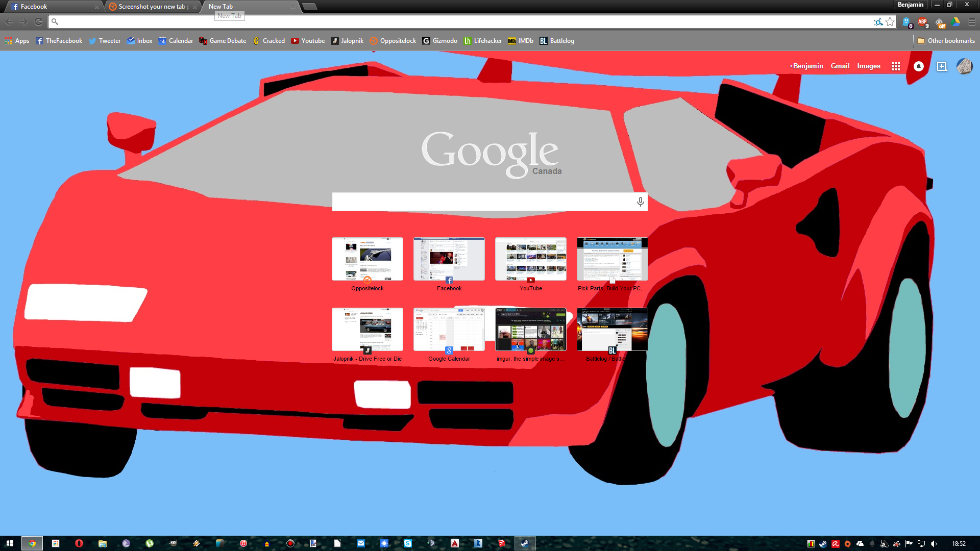The height and width of the screenshot is (551, 980).
Task: Click the browser forward arrow
Action: click(23, 22)
